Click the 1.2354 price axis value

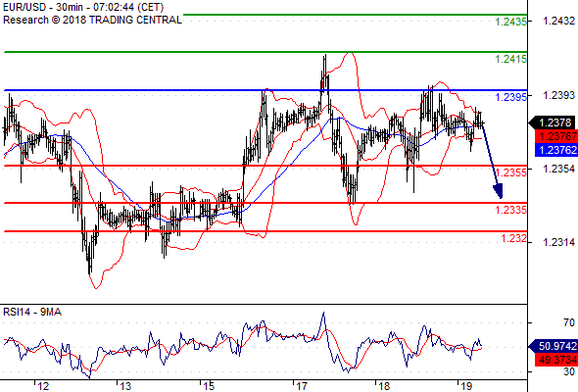coord(558,169)
